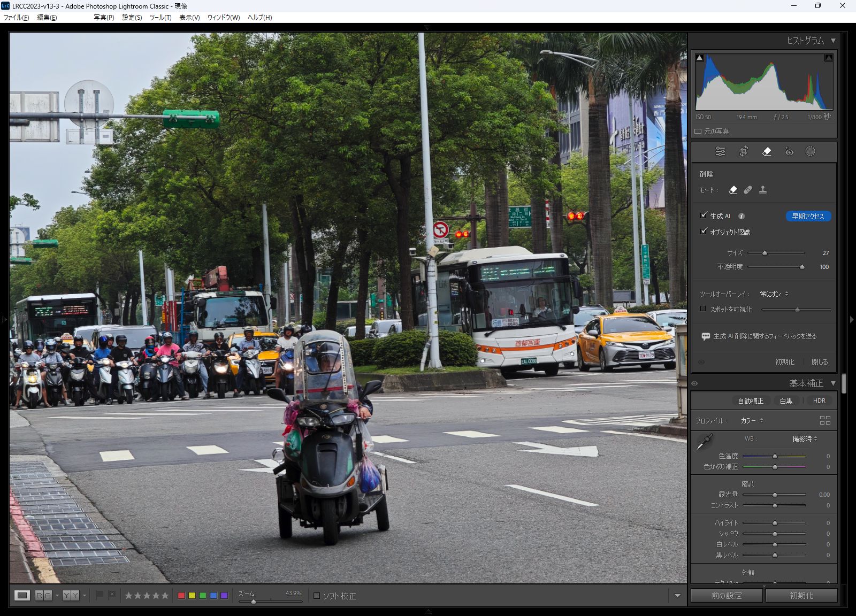Open the 写真(P) menu

(104, 18)
